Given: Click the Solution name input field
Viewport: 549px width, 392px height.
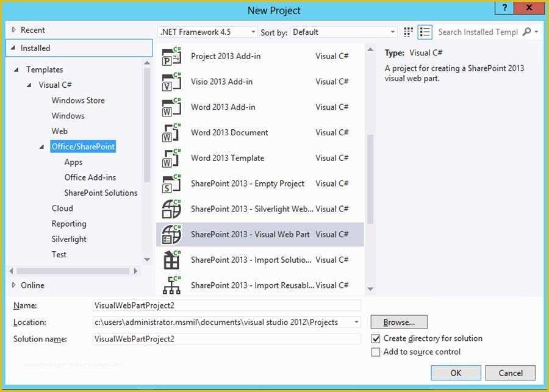Looking at the screenshot, I should 226,339.
